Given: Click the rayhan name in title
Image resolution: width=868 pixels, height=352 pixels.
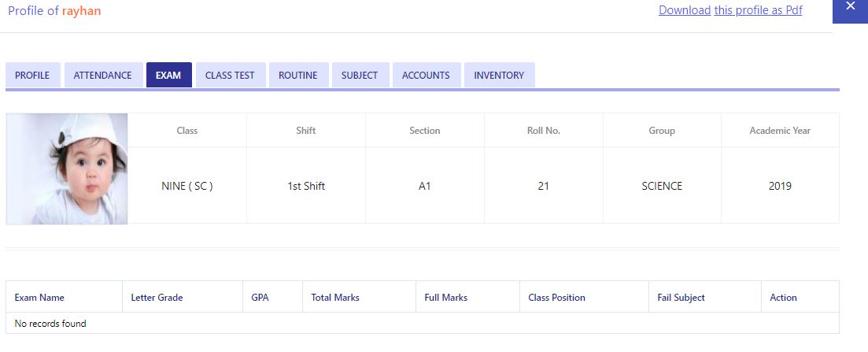Looking at the screenshot, I should [81, 10].
